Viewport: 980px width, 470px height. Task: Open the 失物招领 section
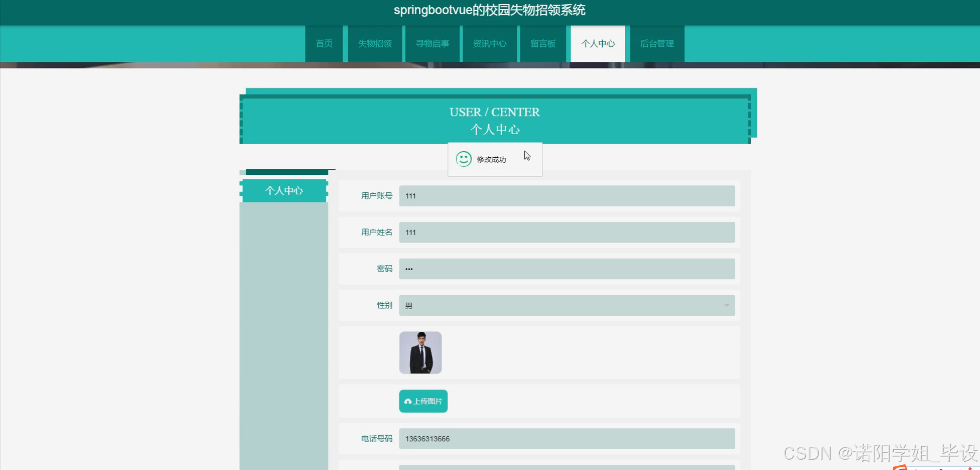pyautogui.click(x=375, y=44)
